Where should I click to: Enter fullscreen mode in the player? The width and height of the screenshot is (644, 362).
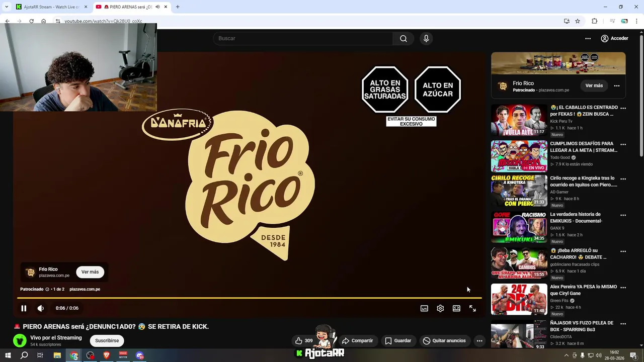click(472, 308)
